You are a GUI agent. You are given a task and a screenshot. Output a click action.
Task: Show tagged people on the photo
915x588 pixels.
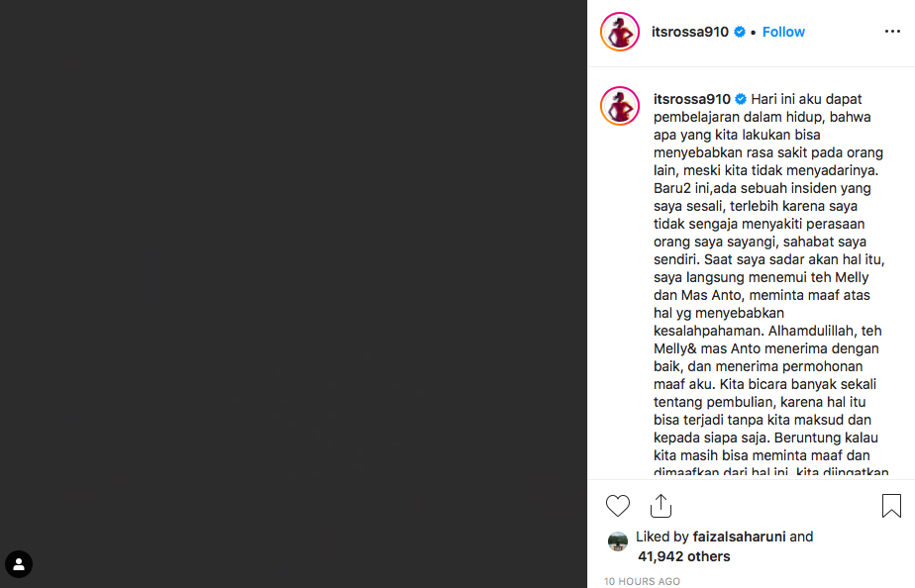click(x=19, y=564)
